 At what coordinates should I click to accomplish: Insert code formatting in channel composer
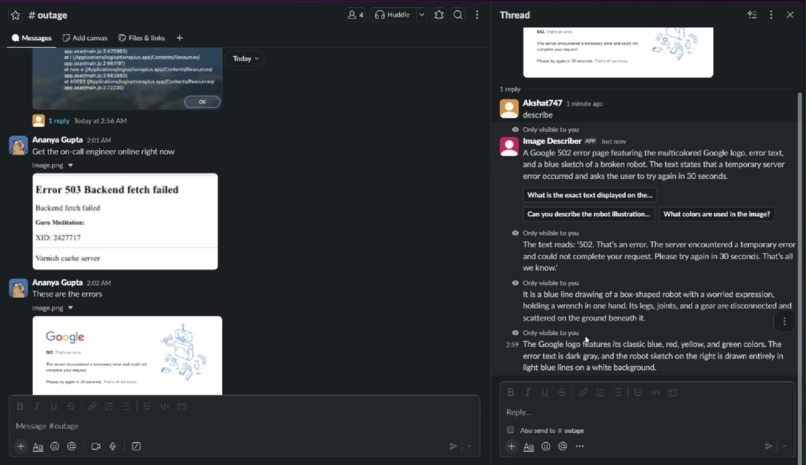tap(164, 406)
